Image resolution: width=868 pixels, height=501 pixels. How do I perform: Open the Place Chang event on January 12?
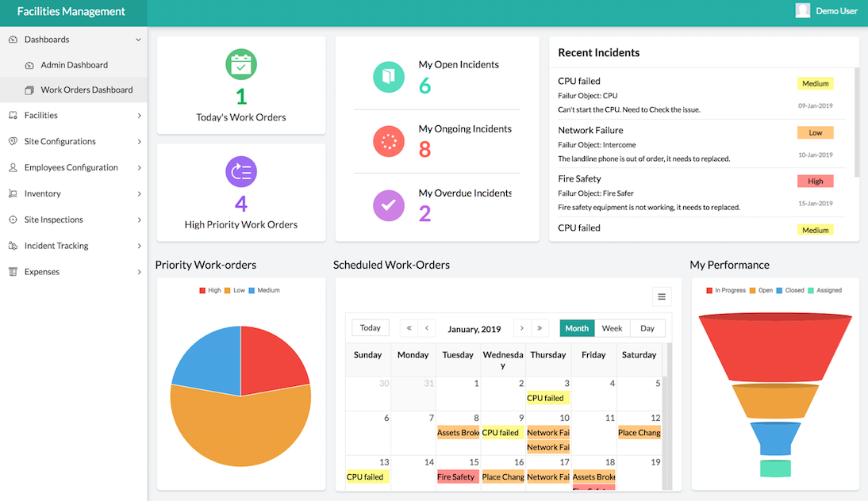click(x=639, y=433)
